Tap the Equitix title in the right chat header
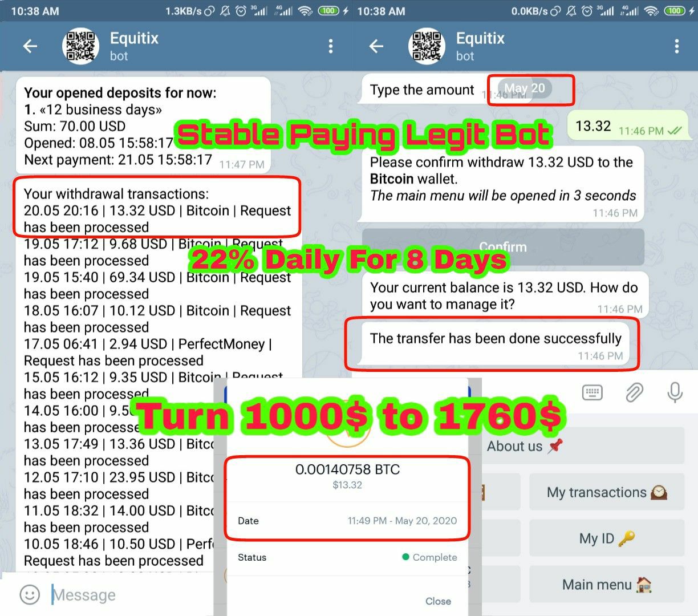The image size is (698, 616). 480,38
